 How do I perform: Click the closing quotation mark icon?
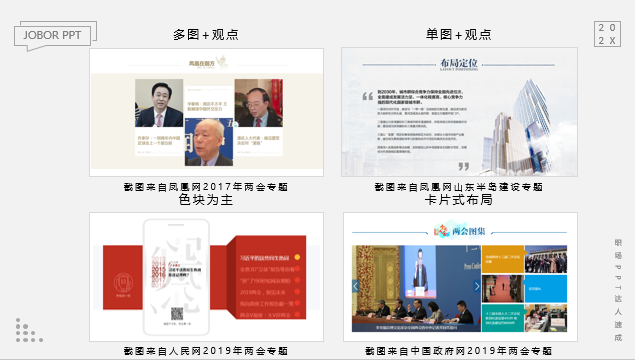[x=464, y=166]
